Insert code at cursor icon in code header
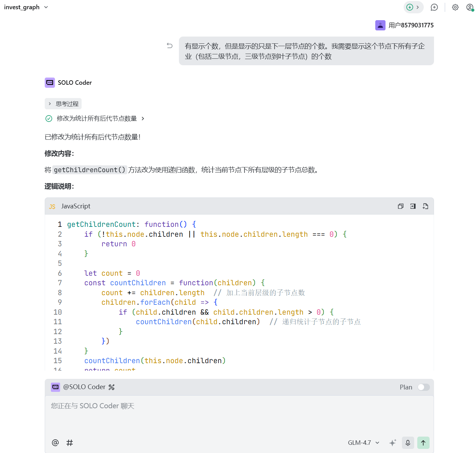 point(413,206)
